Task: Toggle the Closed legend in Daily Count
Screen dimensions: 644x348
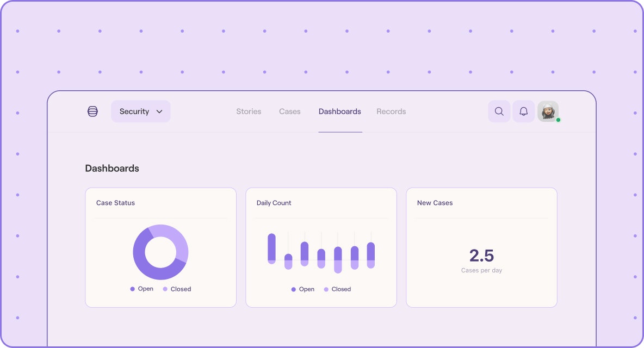Action: click(x=338, y=289)
